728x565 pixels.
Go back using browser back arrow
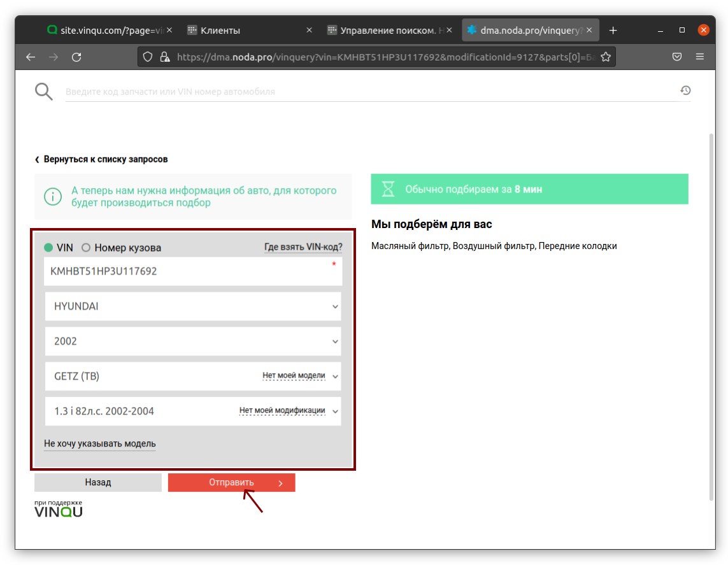(x=31, y=57)
